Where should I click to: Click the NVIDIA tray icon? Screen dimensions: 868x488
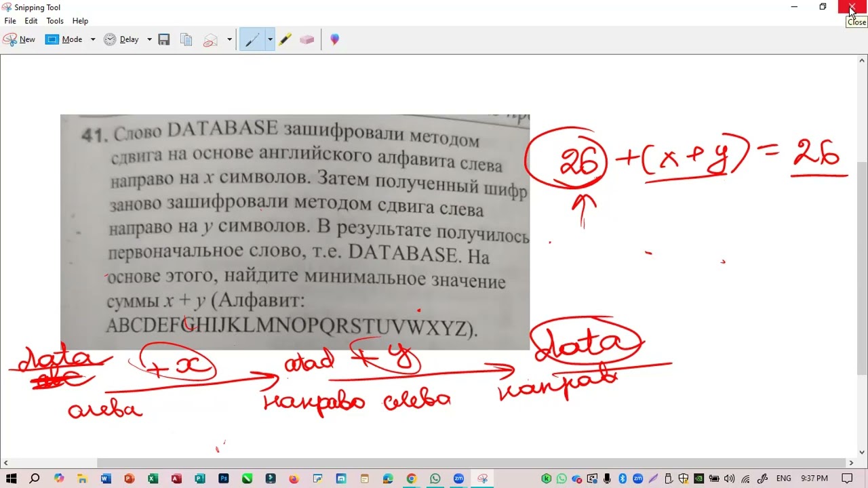point(698,479)
